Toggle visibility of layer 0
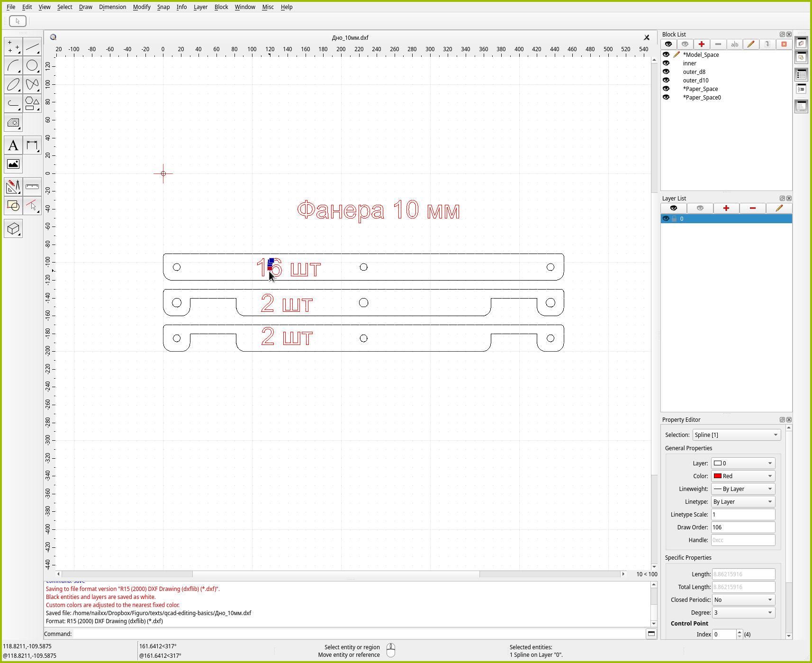Viewport: 812px width, 663px height. pos(666,218)
